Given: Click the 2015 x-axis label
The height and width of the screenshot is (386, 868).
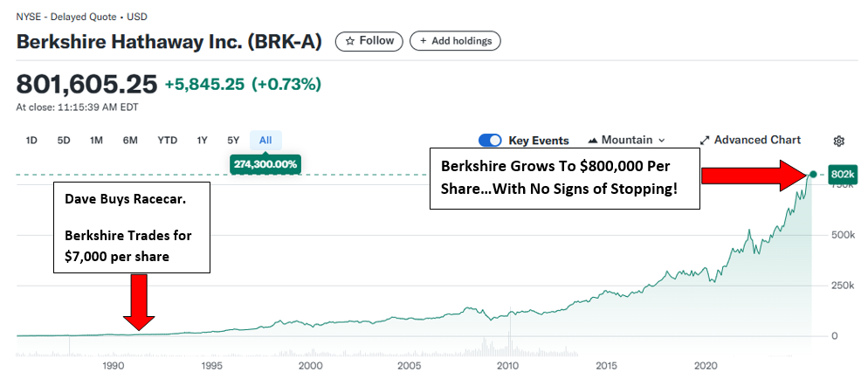Looking at the screenshot, I should coord(607,366).
